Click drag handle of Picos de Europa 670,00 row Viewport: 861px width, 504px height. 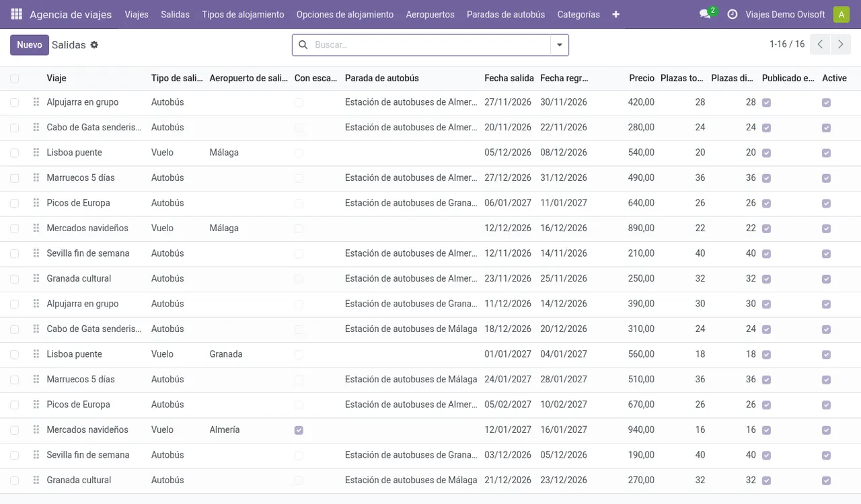click(36, 405)
